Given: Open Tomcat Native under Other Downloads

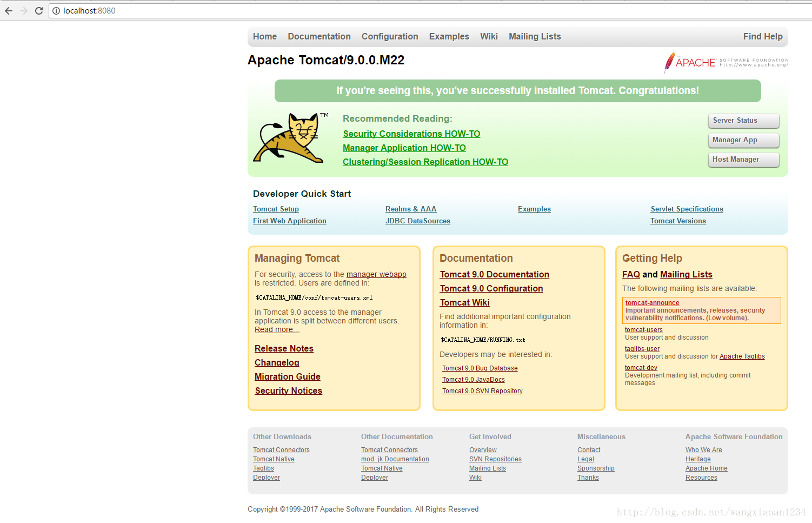Looking at the screenshot, I should [274, 460].
